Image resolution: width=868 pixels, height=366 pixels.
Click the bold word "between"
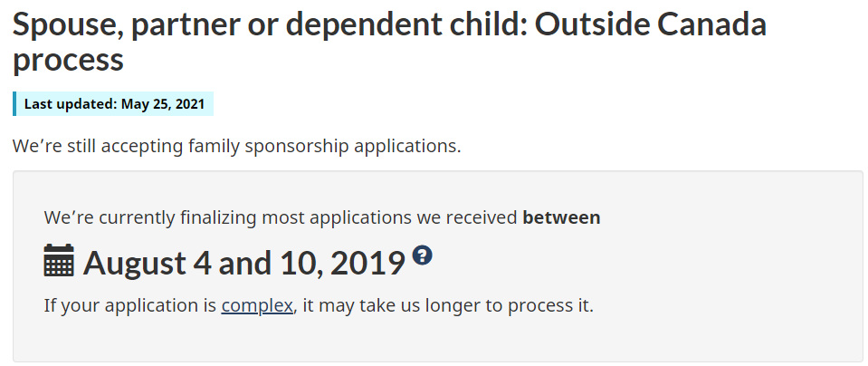[561, 217]
